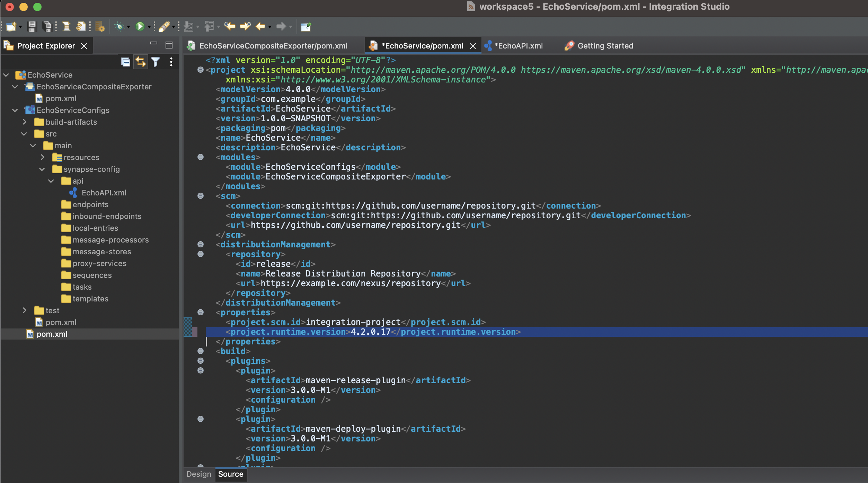The width and height of the screenshot is (868, 483).
Task: Minimize the Project Explorer panel
Action: click(x=154, y=44)
